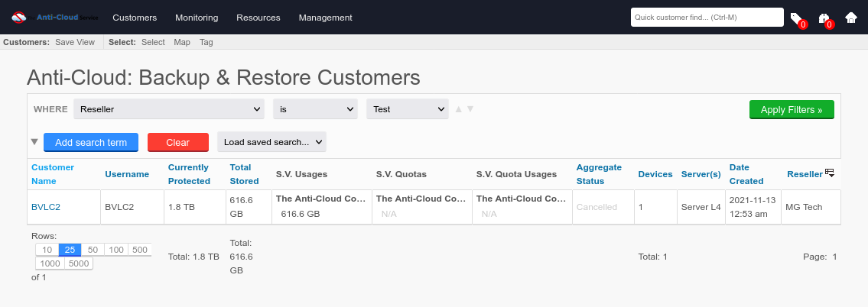Screen dimensions: 868x307
Task: Open the Reseller field dropdown
Action: [169, 109]
